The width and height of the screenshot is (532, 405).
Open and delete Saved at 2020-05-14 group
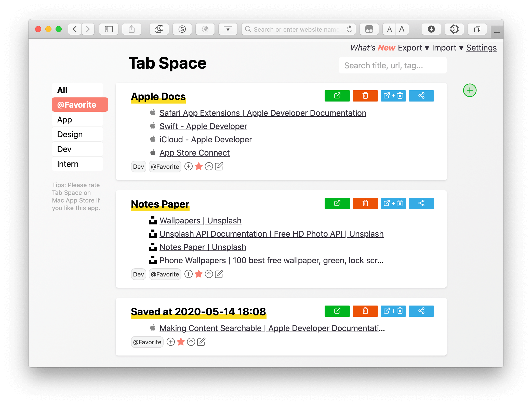tap(393, 311)
